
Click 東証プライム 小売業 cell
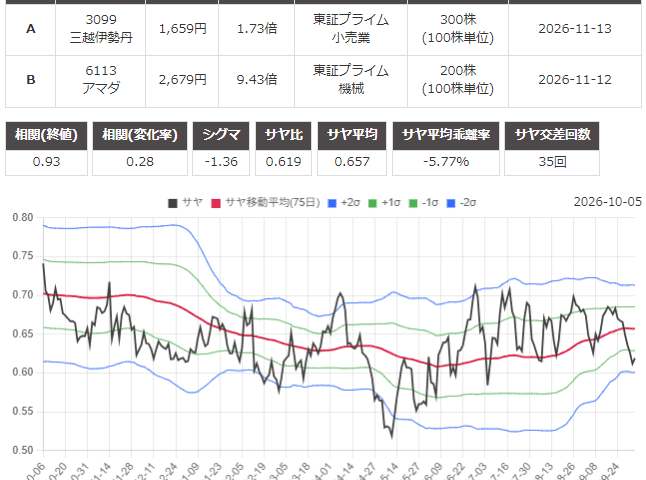pyautogui.click(x=351, y=28)
